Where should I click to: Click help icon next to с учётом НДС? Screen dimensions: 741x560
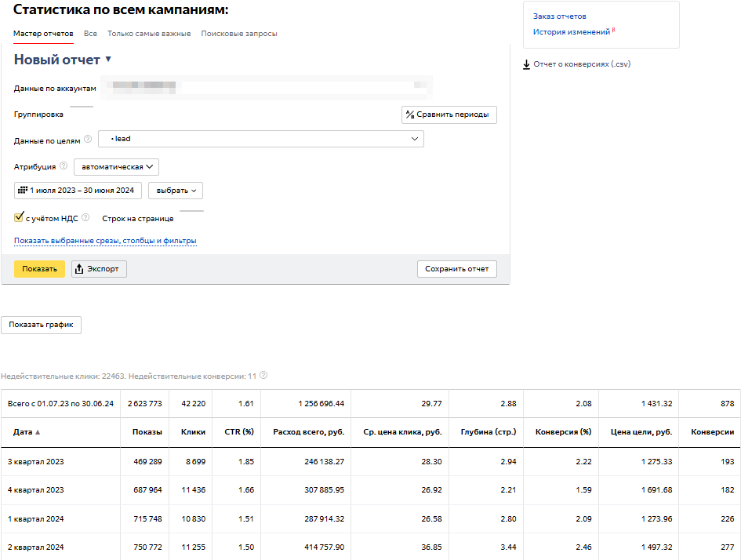pos(85,218)
